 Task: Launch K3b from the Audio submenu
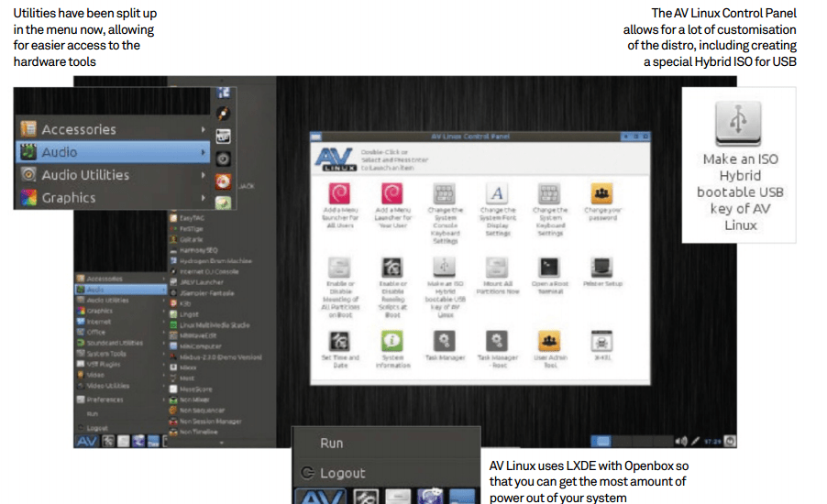click(222, 303)
